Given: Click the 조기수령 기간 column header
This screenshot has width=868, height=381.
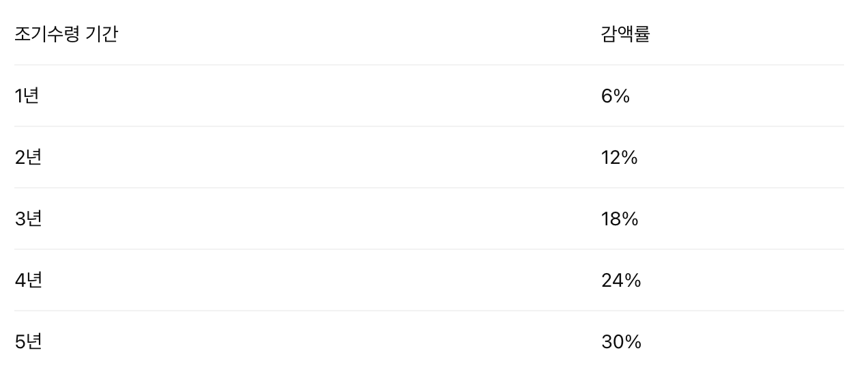Looking at the screenshot, I should (x=66, y=34).
